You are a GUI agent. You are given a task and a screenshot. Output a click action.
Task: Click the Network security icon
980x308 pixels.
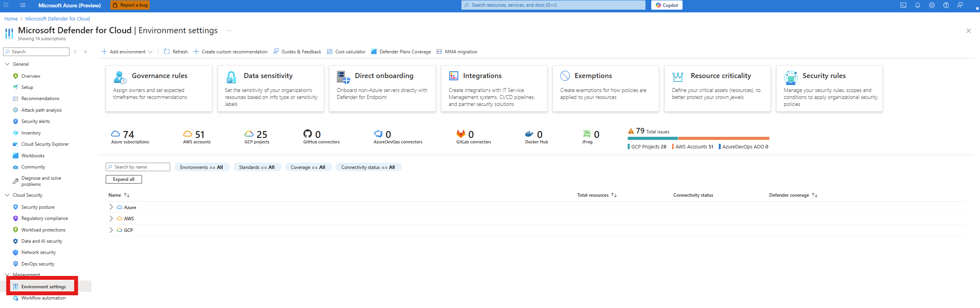[15, 252]
